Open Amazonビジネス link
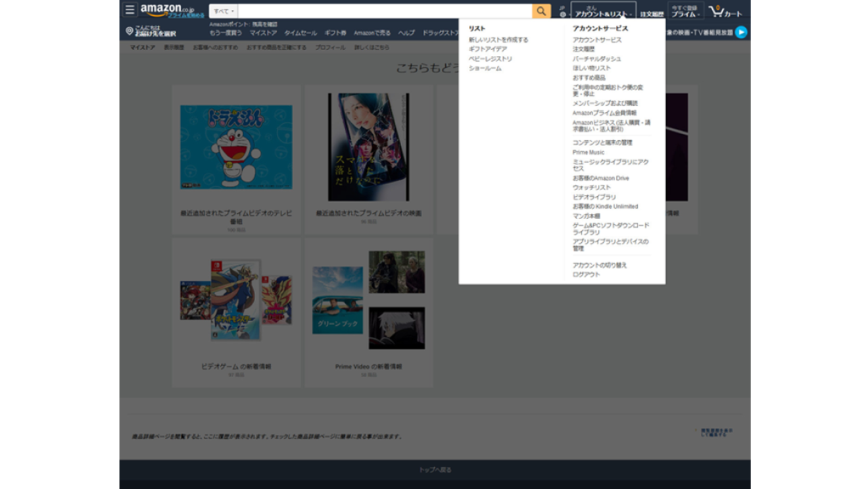Screen dimensions: 868x489 coord(612,126)
